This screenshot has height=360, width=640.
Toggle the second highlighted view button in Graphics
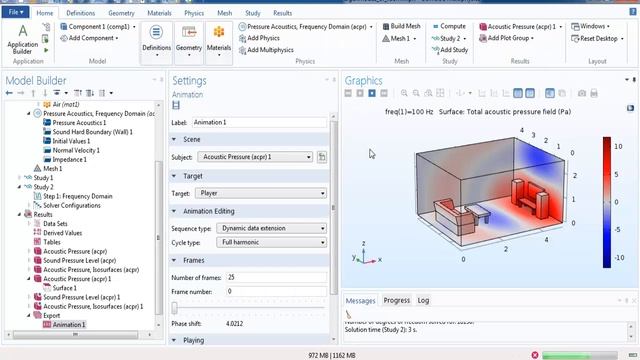click(x=530, y=93)
